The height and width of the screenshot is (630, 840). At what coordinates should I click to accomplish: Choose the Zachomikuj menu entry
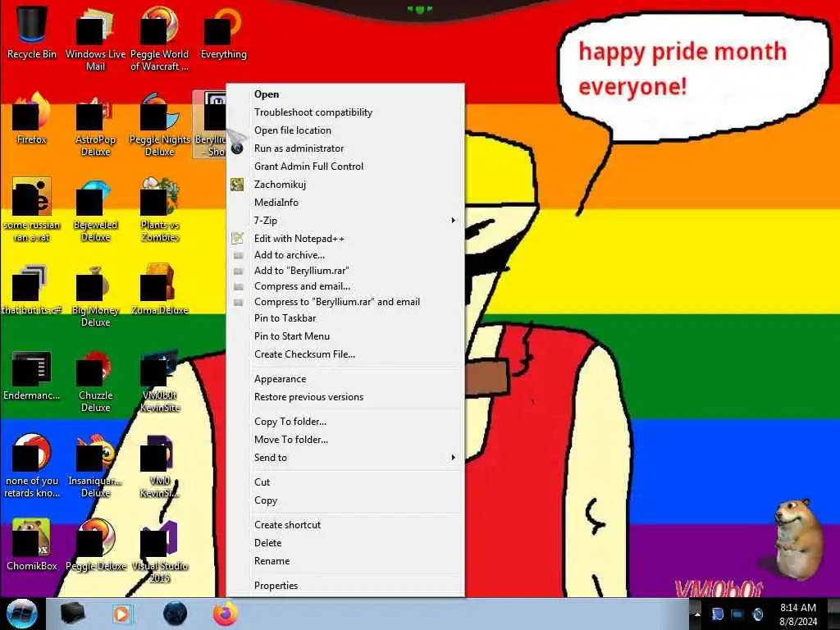coord(345,185)
